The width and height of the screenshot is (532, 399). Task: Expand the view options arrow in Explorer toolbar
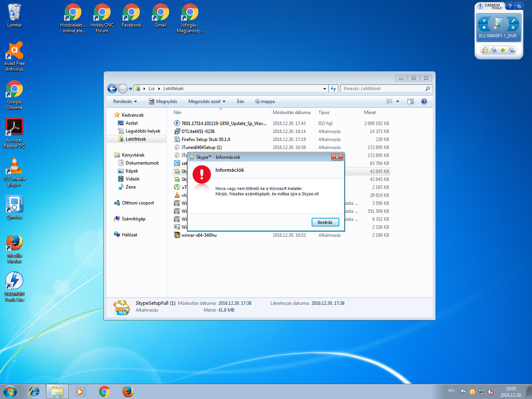[398, 101]
